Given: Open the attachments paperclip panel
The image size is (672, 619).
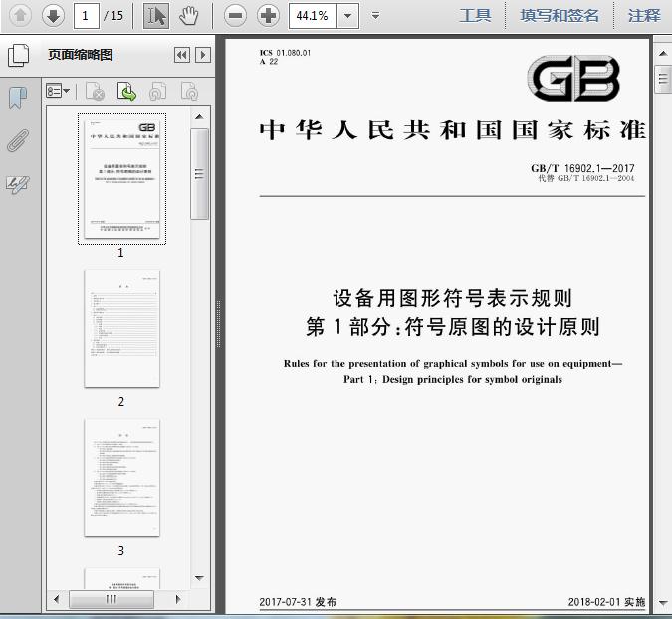Looking at the screenshot, I should (x=18, y=141).
